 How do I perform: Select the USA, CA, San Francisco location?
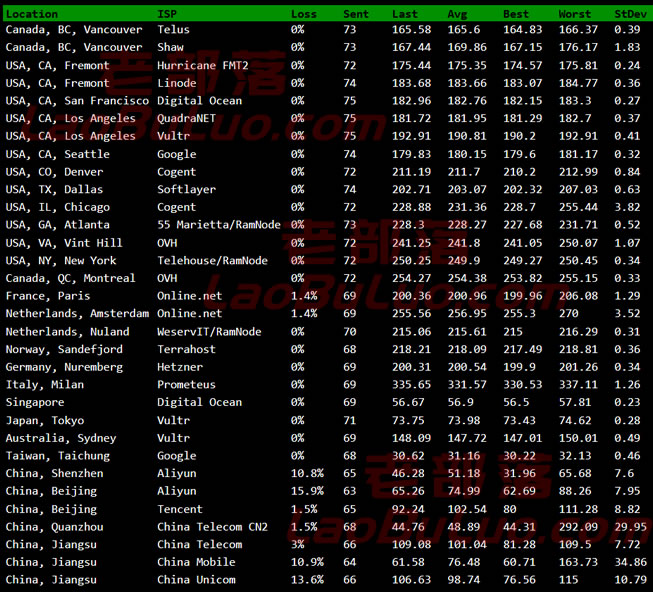pos(77,101)
